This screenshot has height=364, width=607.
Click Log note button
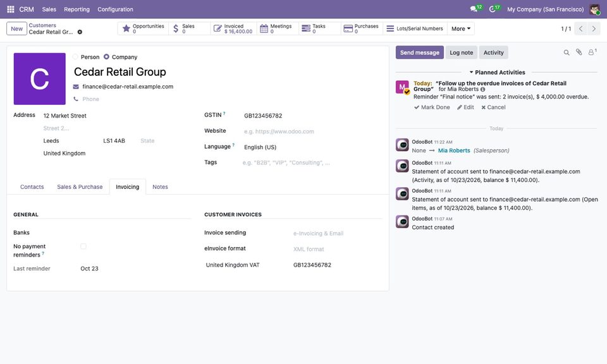click(x=461, y=52)
